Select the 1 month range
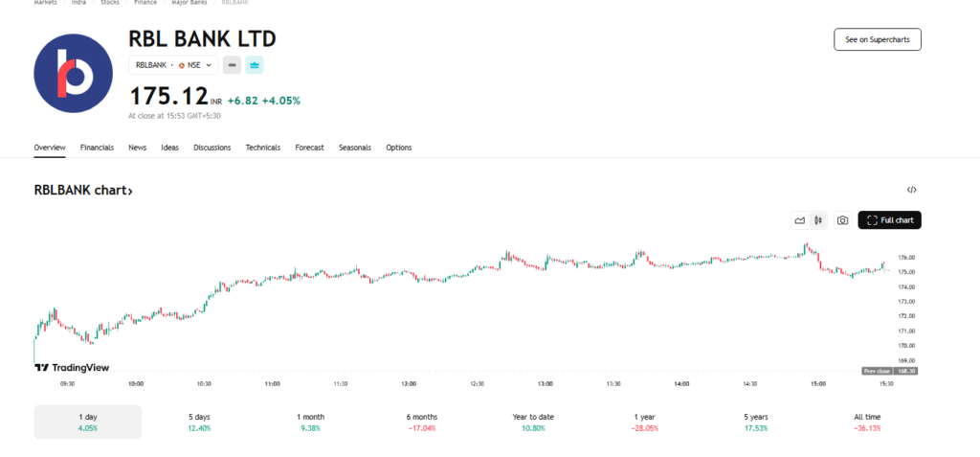980x457 pixels. click(x=311, y=422)
